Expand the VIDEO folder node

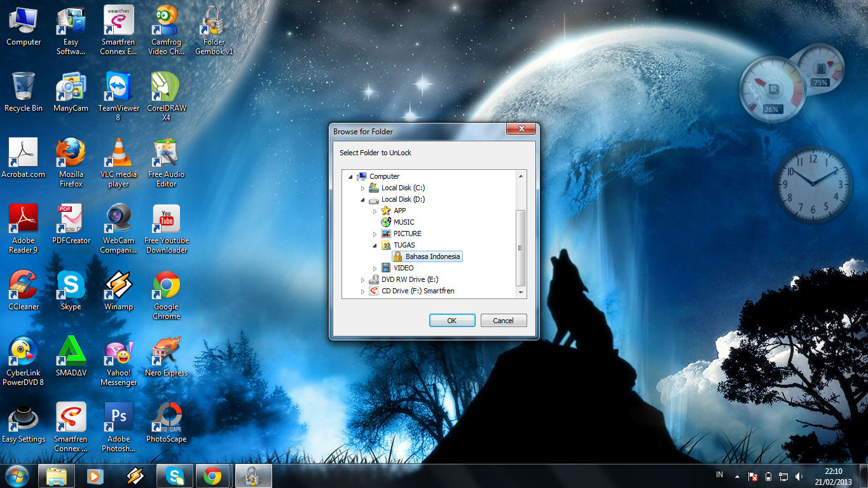[375, 268]
